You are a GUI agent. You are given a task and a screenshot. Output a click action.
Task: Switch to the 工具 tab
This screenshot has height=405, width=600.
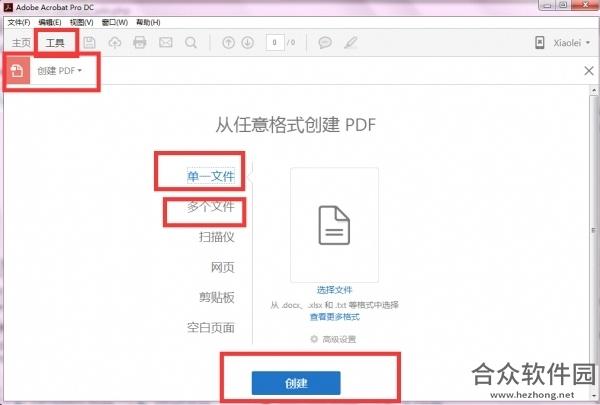tap(55, 42)
